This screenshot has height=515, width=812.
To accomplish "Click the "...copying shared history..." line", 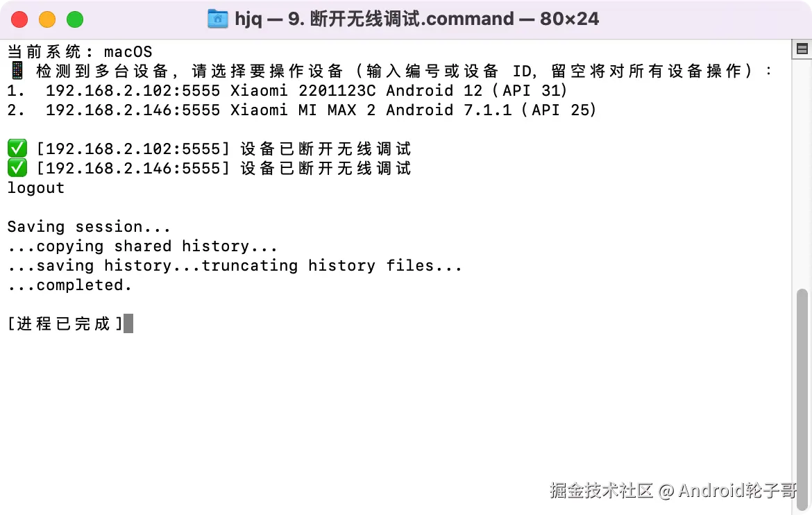I will (142, 246).
